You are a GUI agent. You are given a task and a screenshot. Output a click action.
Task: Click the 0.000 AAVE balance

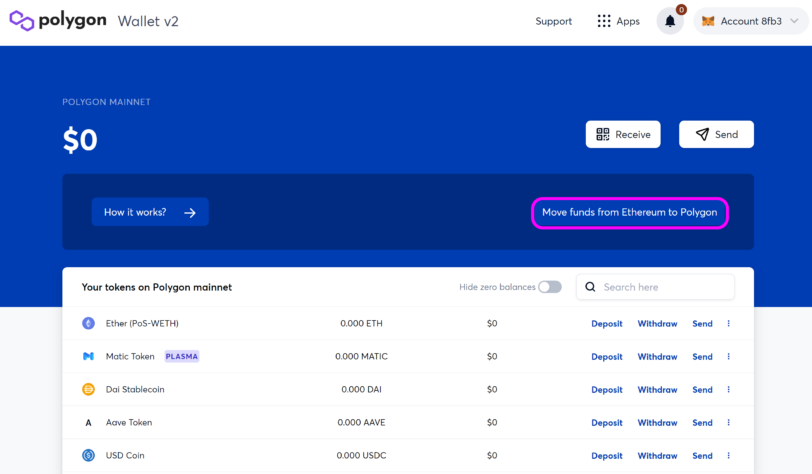tap(361, 423)
